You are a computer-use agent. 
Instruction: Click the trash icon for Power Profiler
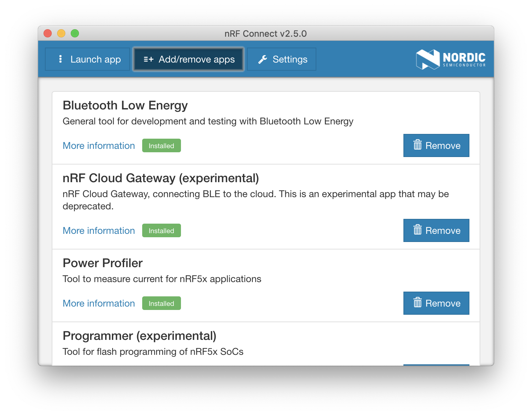(417, 303)
